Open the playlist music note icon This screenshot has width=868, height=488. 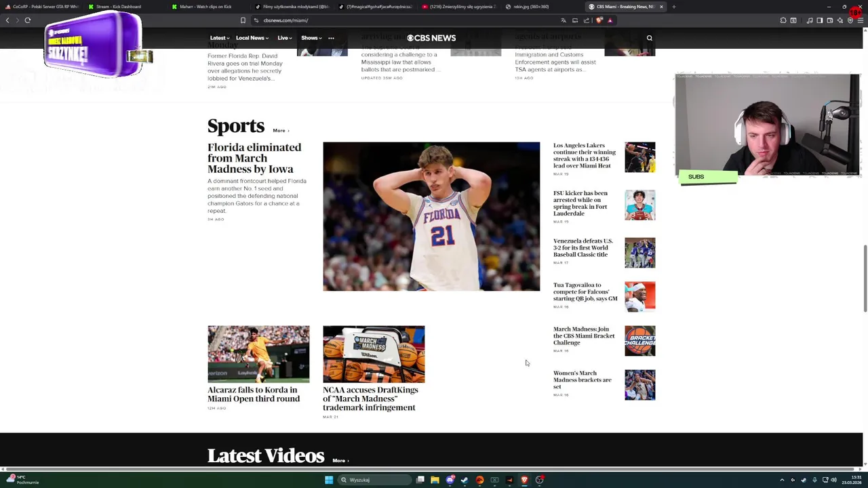point(810,20)
